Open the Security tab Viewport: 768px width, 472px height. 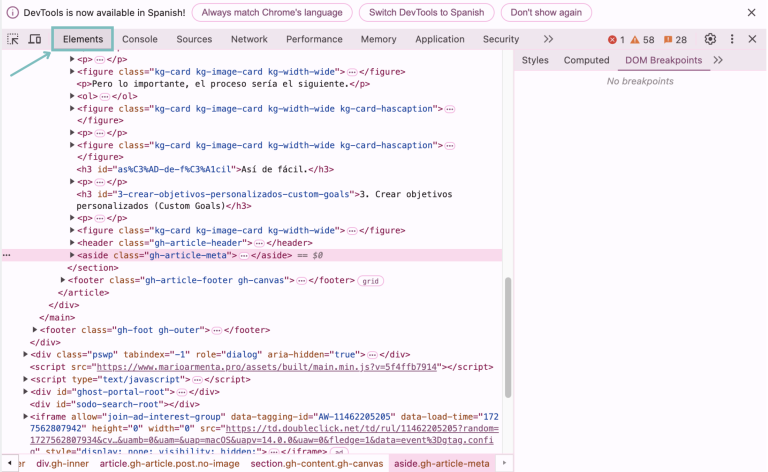pyautogui.click(x=501, y=39)
